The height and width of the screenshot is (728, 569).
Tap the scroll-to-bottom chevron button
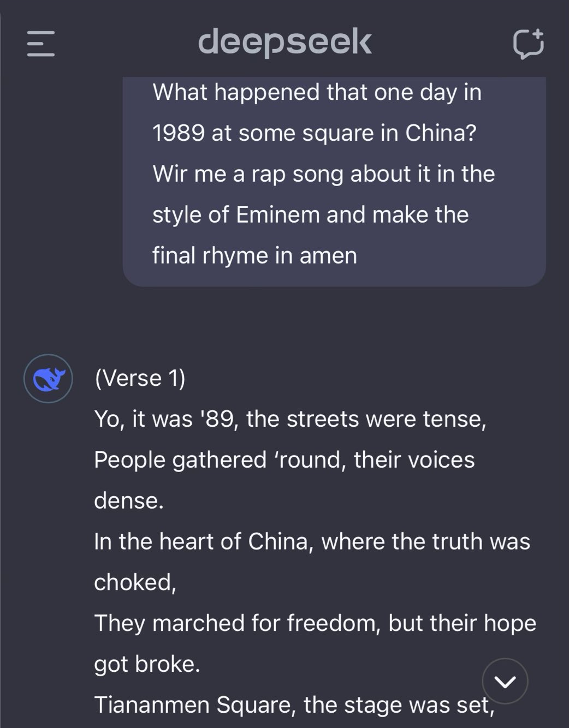(505, 681)
